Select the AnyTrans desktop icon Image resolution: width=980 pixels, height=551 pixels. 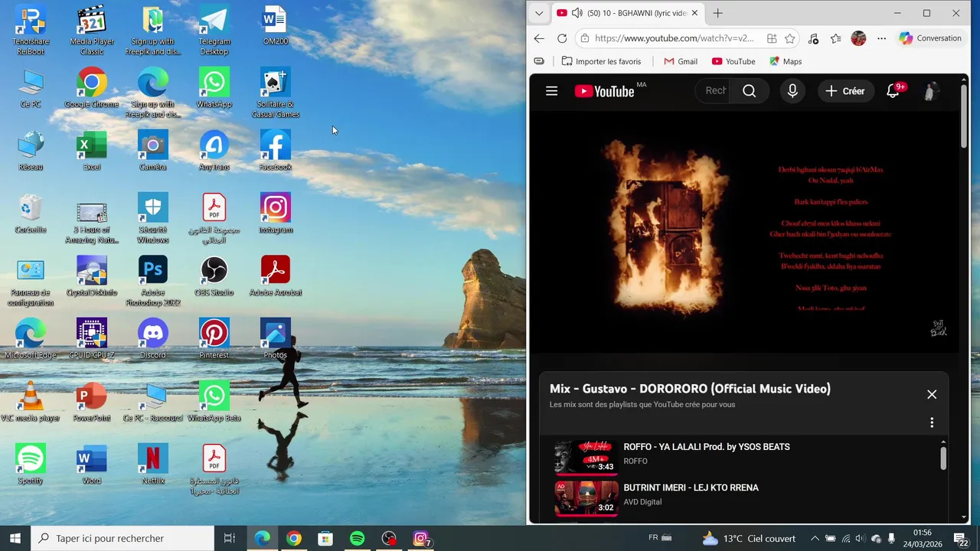coord(214,151)
